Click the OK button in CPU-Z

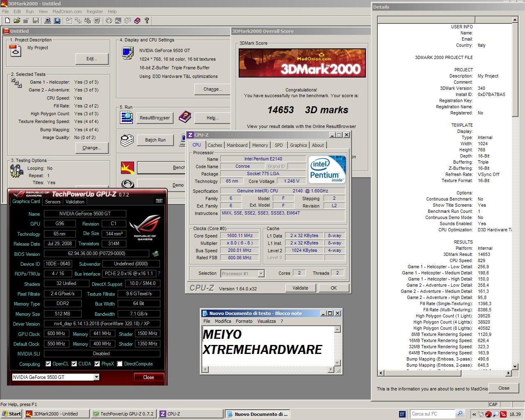[x=333, y=288]
